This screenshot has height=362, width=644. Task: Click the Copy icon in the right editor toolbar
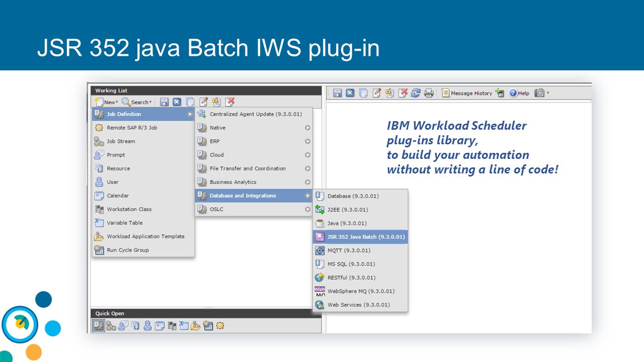pos(363,93)
